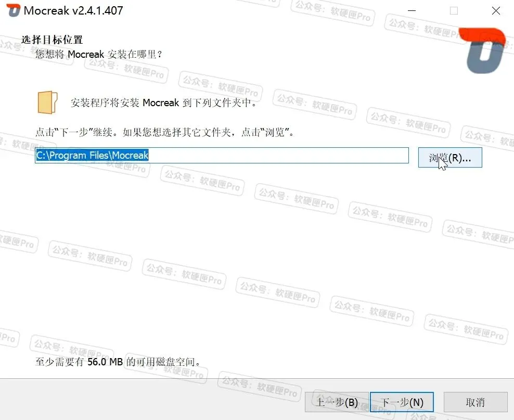Click the Mocreak v2.4.1.407 window title
The width and height of the screenshot is (514, 420).
pos(73,10)
